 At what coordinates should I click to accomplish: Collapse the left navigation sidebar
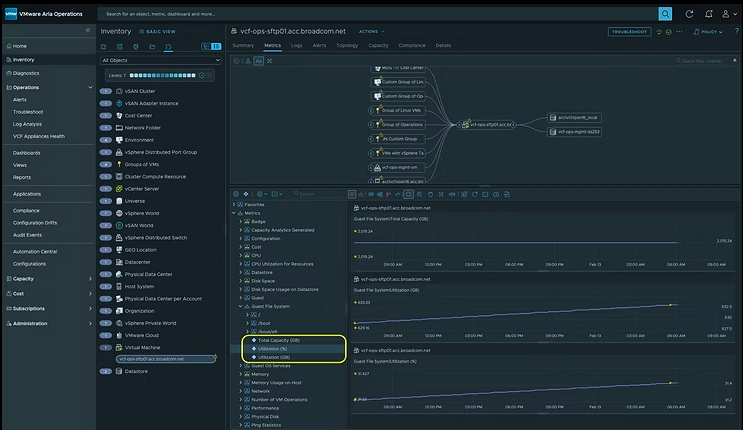tap(87, 31)
